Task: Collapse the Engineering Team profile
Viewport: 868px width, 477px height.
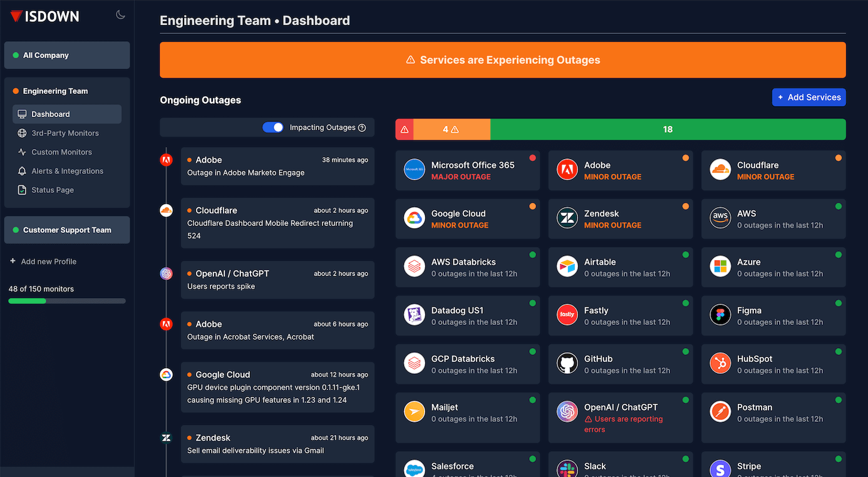Action: [x=67, y=91]
